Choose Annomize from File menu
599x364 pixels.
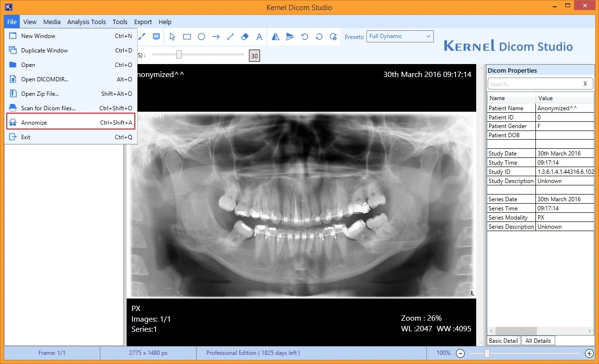click(71, 123)
